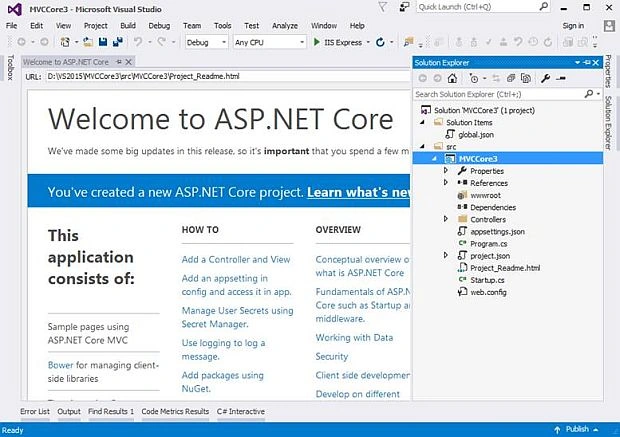This screenshot has width=620, height=437.
Task: Open the Tools menu
Action: pyautogui.click(x=223, y=26)
